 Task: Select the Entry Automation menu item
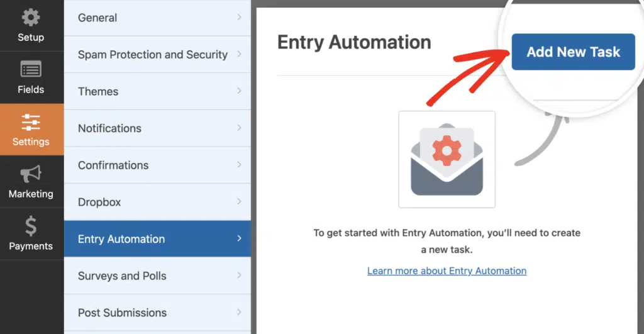point(157,238)
